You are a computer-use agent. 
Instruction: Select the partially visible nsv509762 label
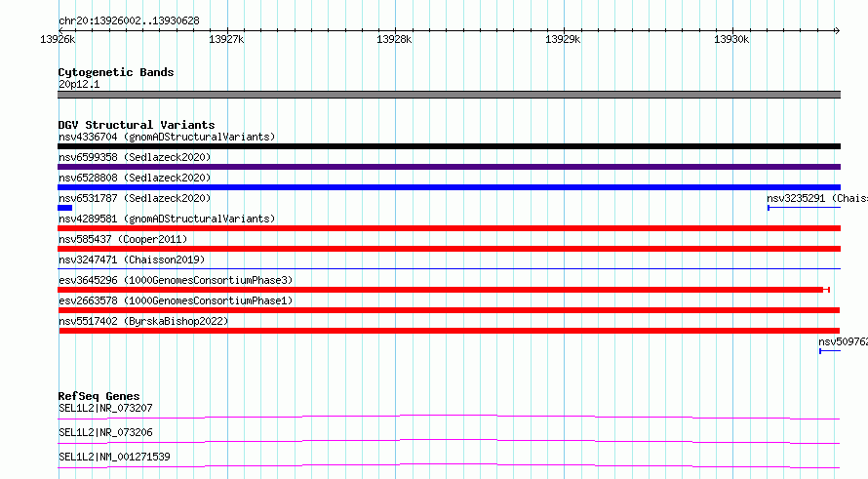pyautogui.click(x=843, y=341)
